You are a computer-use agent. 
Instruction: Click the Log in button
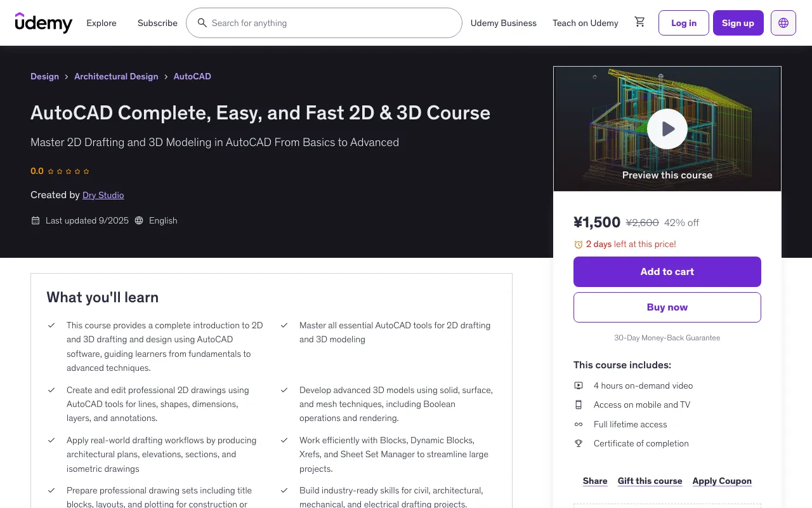click(683, 23)
